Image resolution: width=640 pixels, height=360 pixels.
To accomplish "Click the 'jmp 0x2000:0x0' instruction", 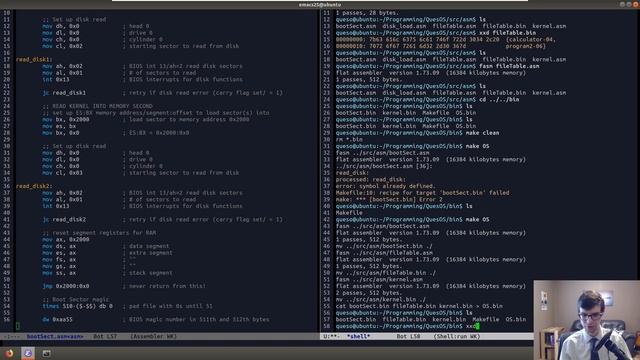I will [x=66, y=286].
